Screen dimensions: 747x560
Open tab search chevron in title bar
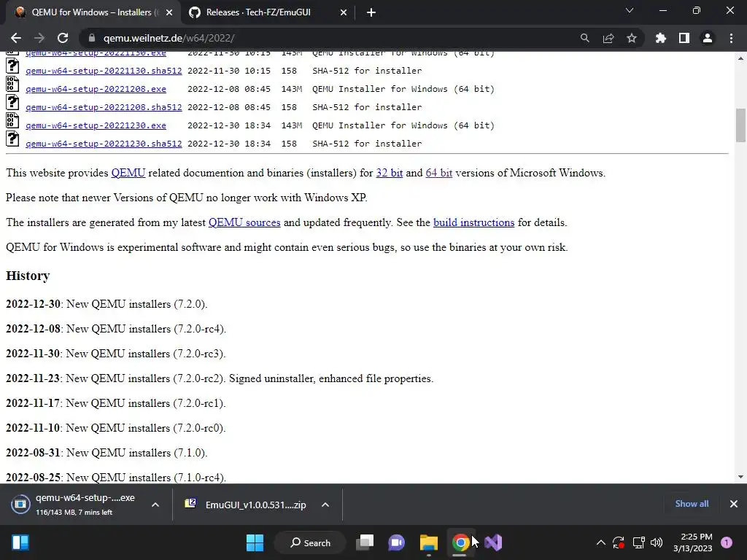click(x=630, y=10)
